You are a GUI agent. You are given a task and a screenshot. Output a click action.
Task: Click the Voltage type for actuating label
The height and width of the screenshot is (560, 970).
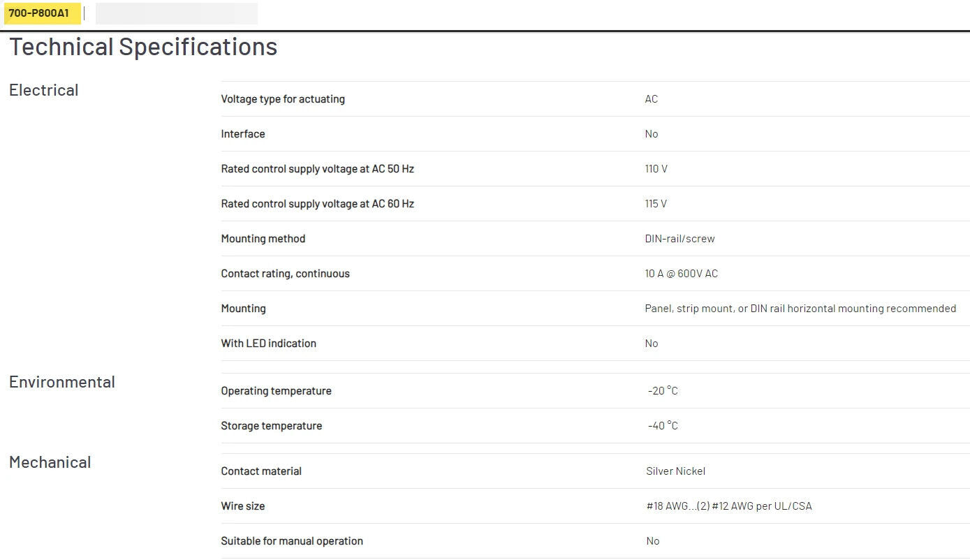(283, 99)
